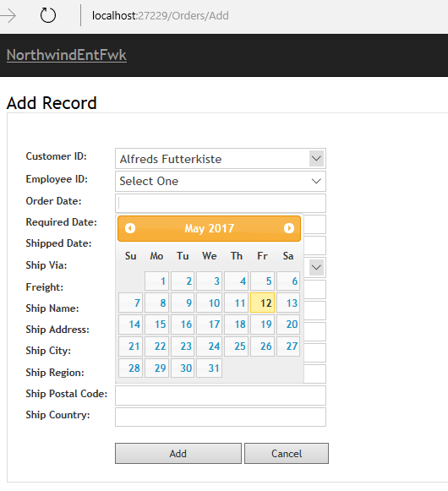Screen dimensions: 448x491
Task: Reload the page with the refresh icon
Action: [48, 15]
